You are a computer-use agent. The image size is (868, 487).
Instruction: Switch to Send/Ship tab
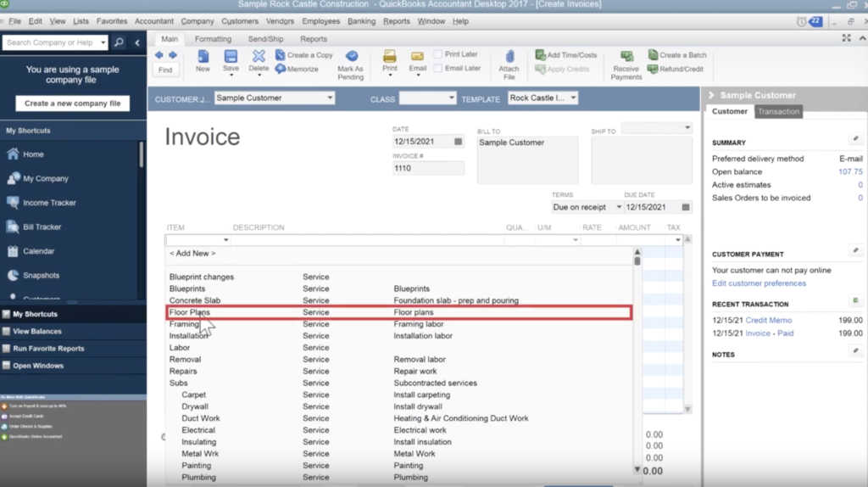(x=265, y=39)
